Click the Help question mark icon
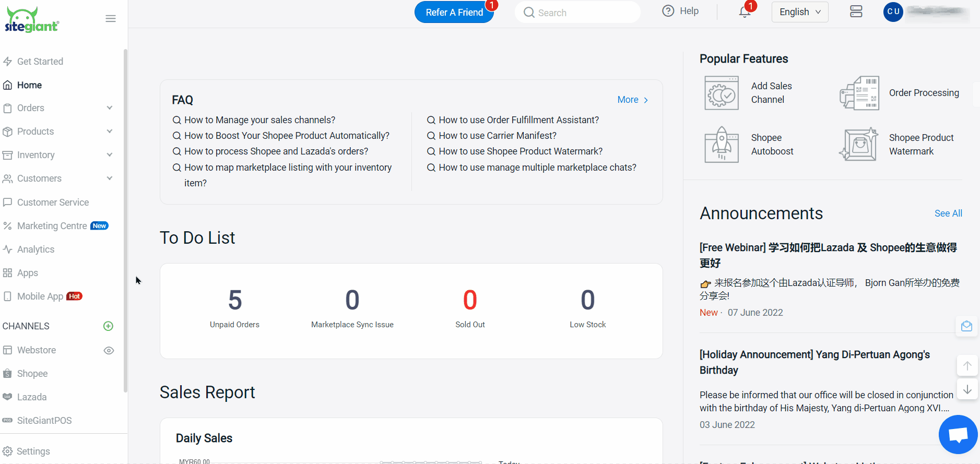980x464 pixels. point(668,11)
